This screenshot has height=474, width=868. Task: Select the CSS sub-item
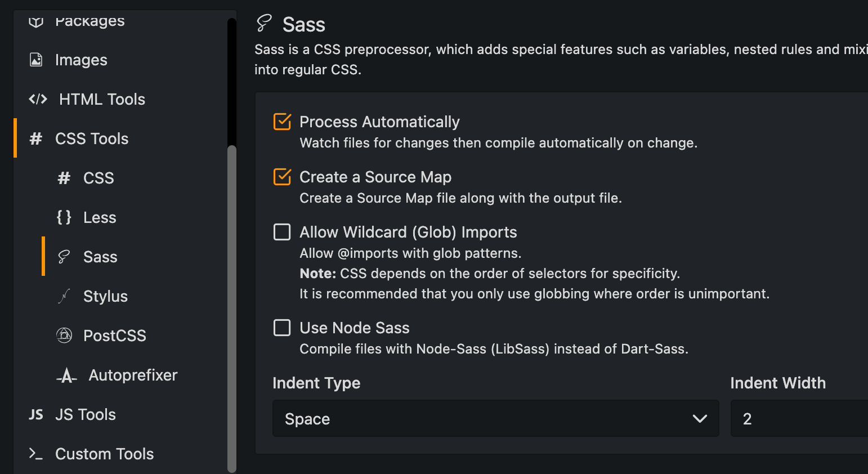point(134,178)
